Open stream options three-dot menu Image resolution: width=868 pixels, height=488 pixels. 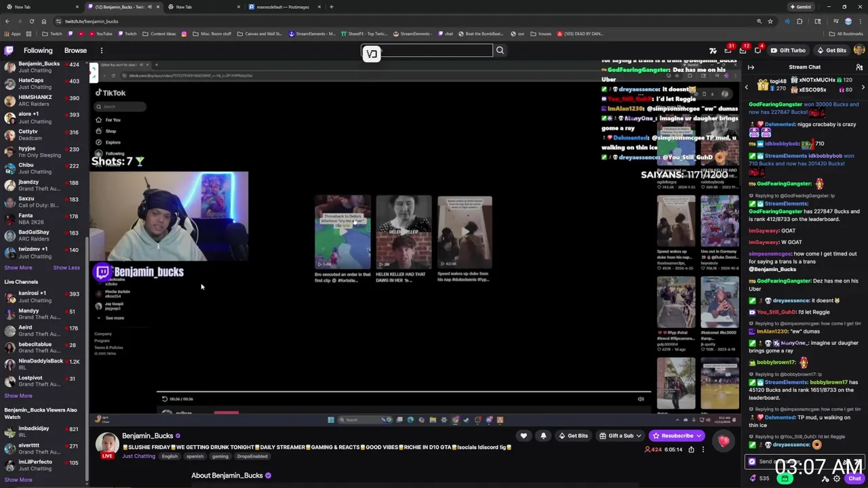point(703,449)
